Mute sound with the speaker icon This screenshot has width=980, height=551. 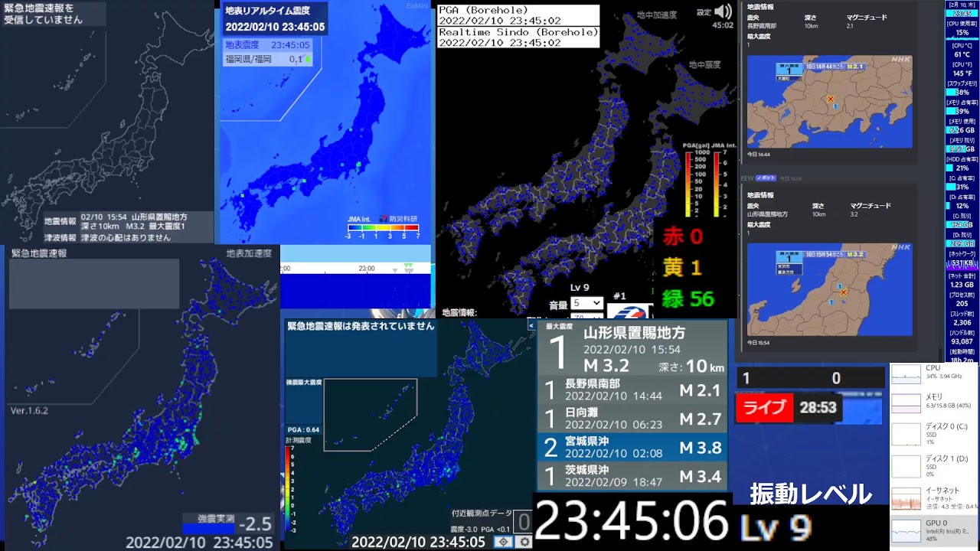[x=723, y=11]
